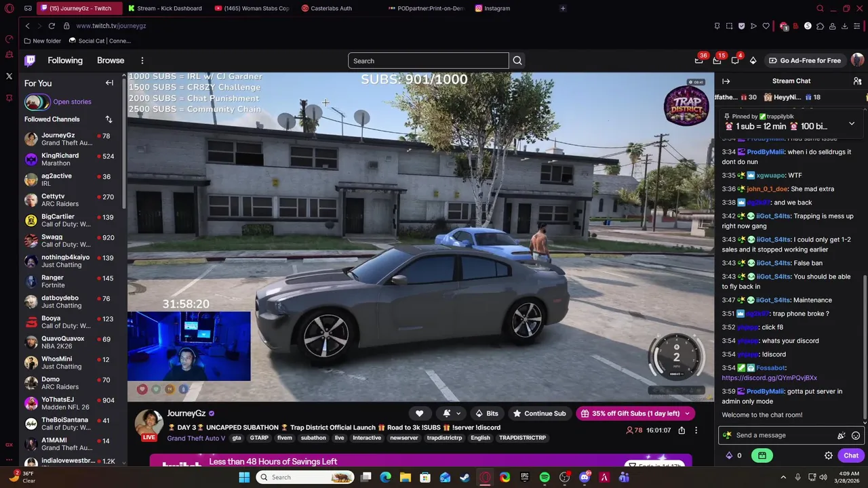Open stream more options three dots
The width and height of the screenshot is (868, 488).
coord(696,430)
